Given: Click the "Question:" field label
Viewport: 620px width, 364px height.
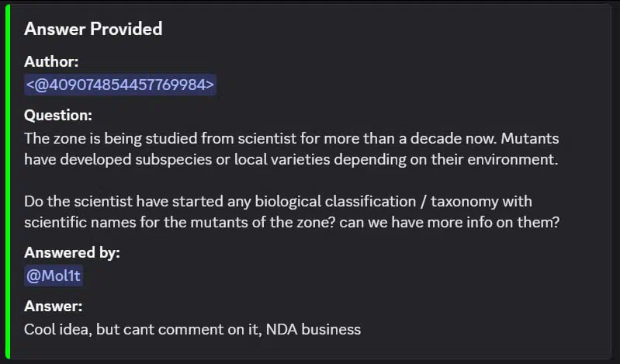Looking at the screenshot, I should tap(58, 116).
